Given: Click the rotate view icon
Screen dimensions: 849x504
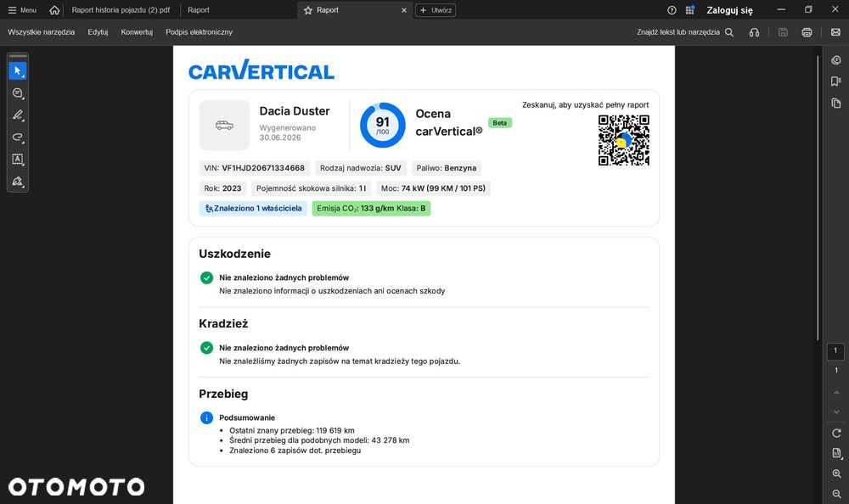Looking at the screenshot, I should pyautogui.click(x=836, y=433).
